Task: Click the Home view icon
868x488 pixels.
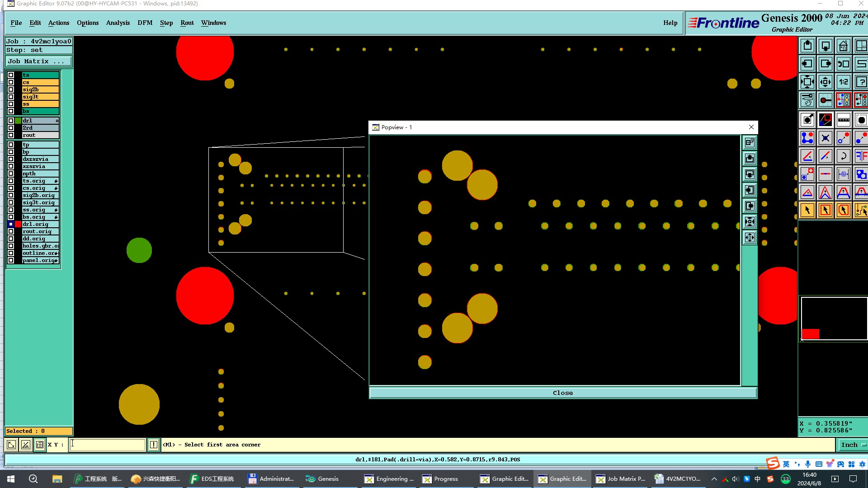Action: [843, 46]
